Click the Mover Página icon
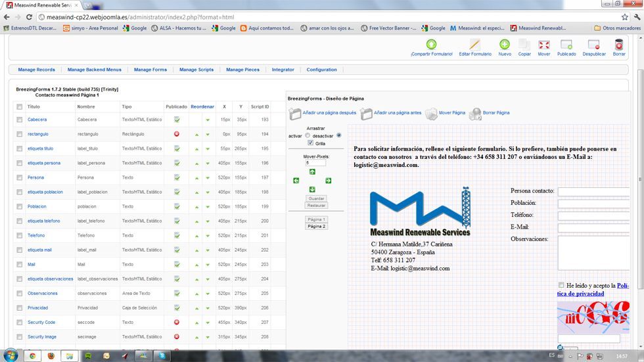This screenshot has height=362, width=644. pos(431,114)
